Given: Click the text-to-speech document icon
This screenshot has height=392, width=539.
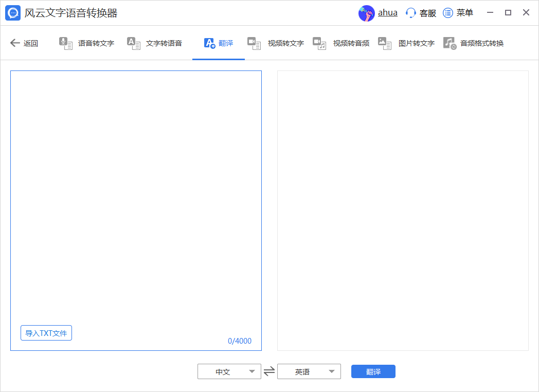Looking at the screenshot, I should (x=134, y=43).
